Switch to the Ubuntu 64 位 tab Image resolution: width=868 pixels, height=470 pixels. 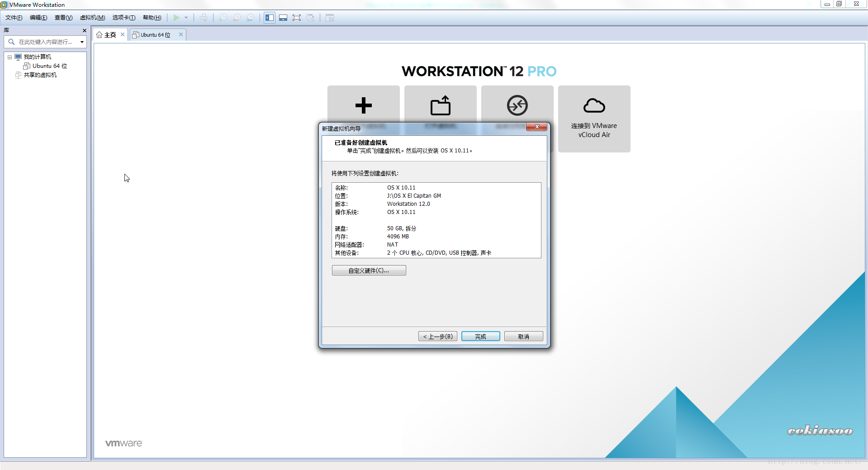155,35
